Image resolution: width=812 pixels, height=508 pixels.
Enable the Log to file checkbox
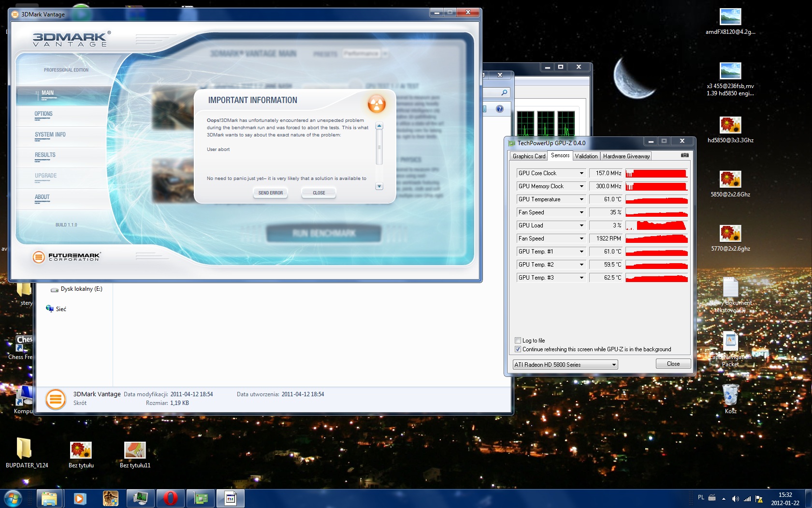pyautogui.click(x=518, y=341)
